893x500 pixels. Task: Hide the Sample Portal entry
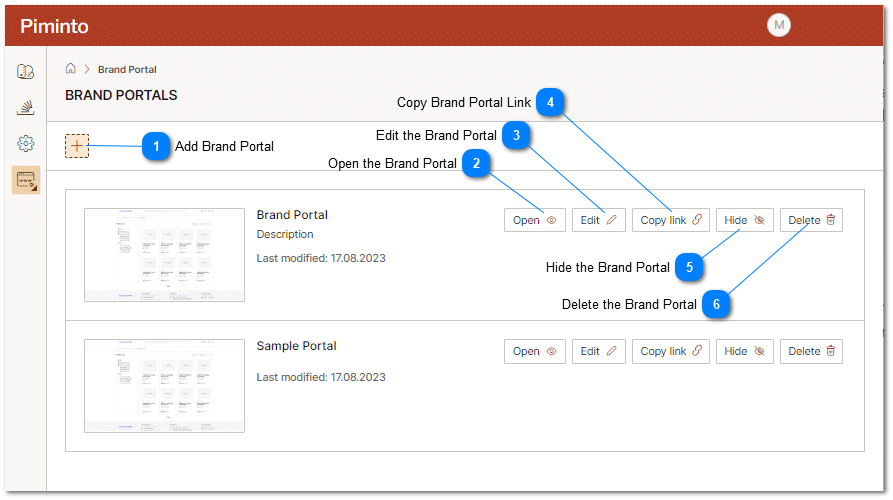[744, 351]
